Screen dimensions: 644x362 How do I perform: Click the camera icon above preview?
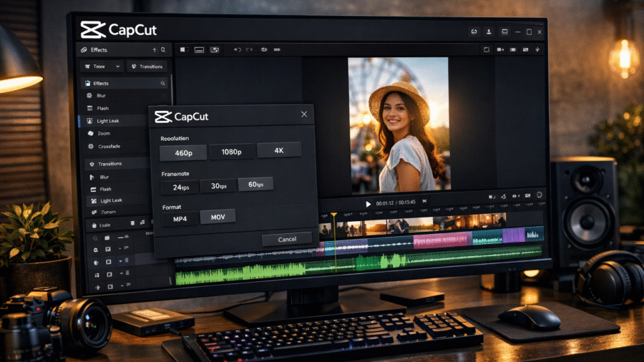click(500, 49)
